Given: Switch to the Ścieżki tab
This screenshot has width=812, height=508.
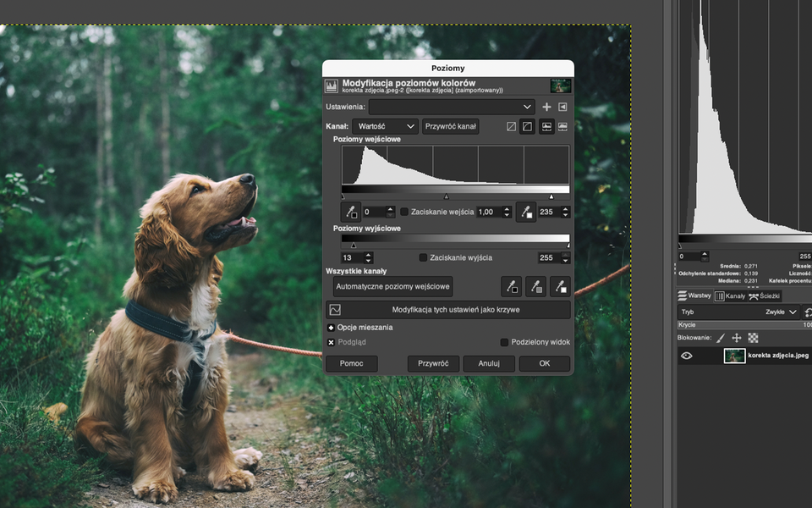Looking at the screenshot, I should [763, 296].
